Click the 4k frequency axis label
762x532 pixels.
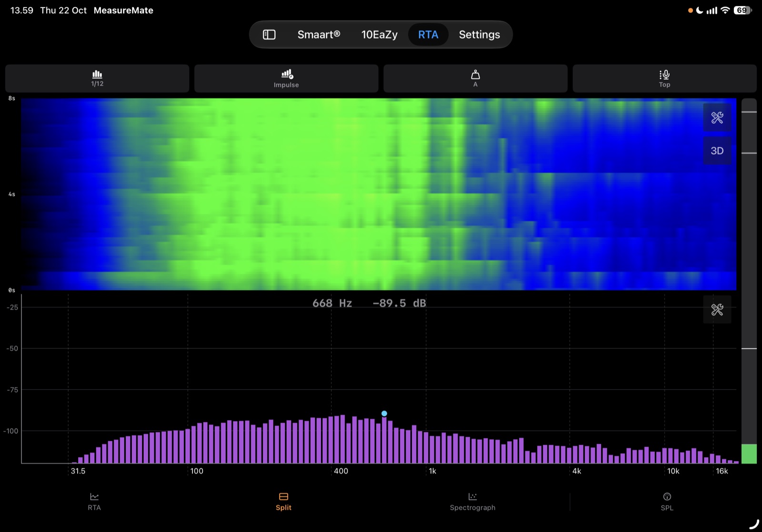pyautogui.click(x=577, y=471)
